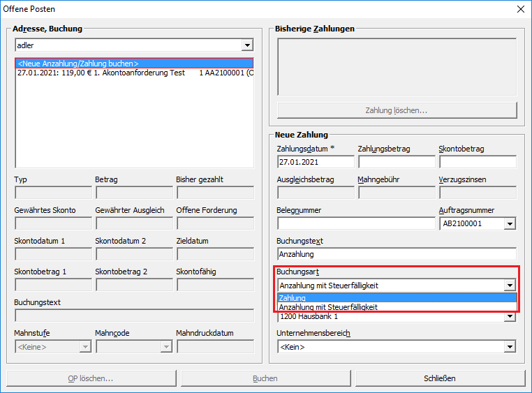Click the 'OP löschen...' button
This screenshot has width=532, height=393.
[x=91, y=378]
